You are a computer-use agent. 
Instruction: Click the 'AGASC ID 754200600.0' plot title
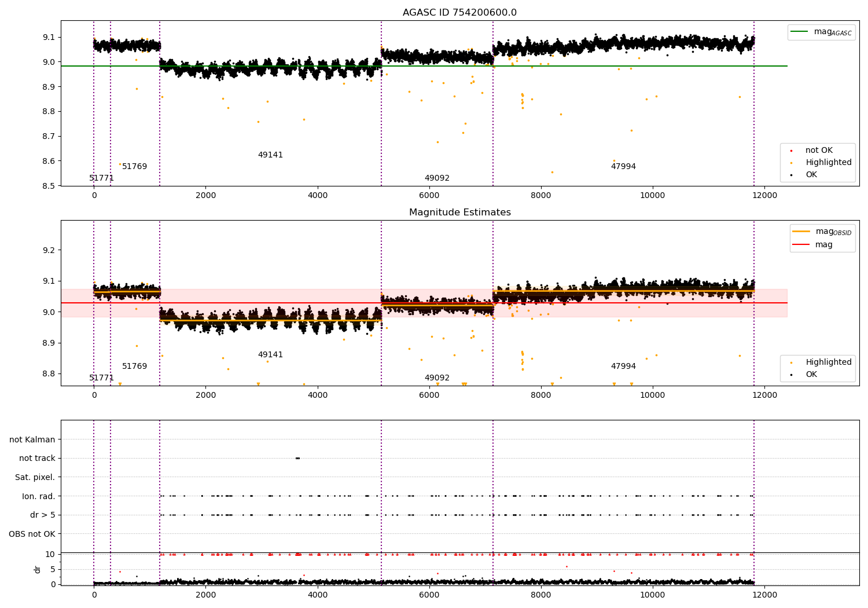pos(459,13)
